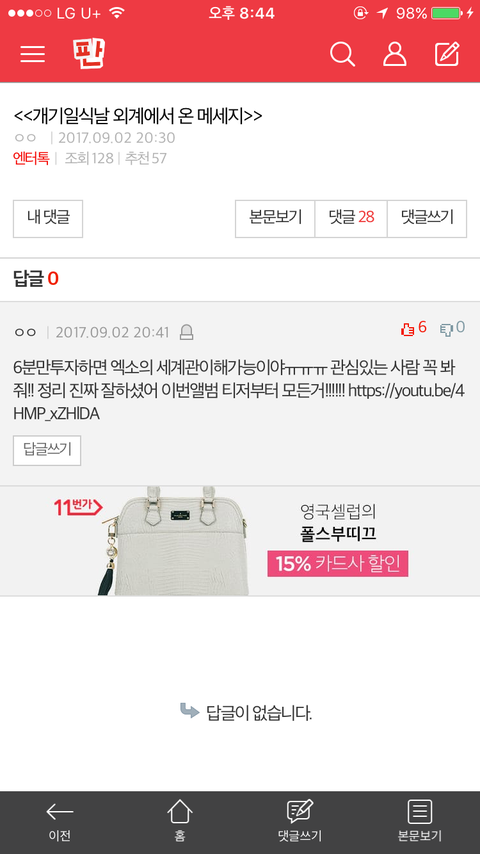The width and height of the screenshot is (480, 854).
Task: Go back with the 이전 arrow
Action: pyautogui.click(x=59, y=821)
